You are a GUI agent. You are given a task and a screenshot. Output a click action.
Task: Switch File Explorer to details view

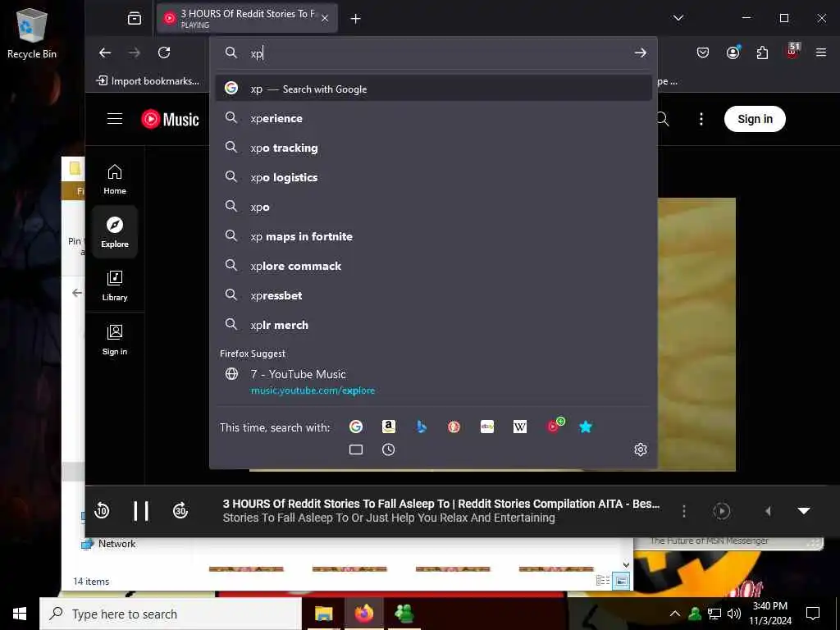click(603, 581)
